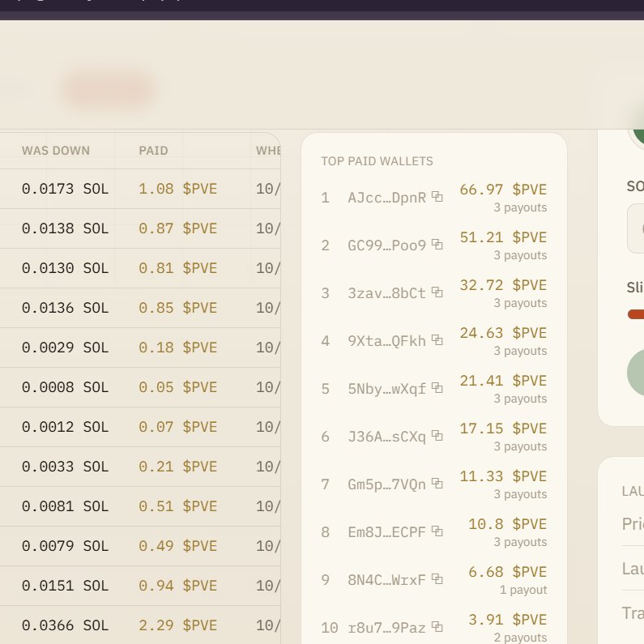Select wallet Em8J…ECPF text

click(387, 532)
